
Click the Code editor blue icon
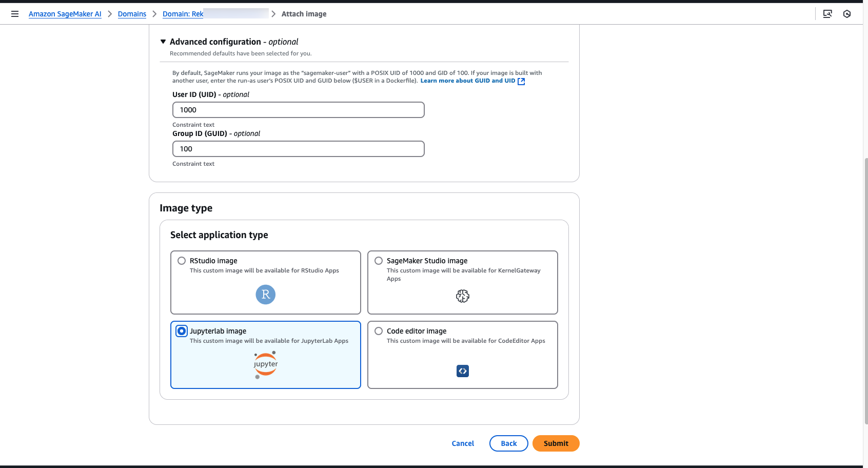463,371
